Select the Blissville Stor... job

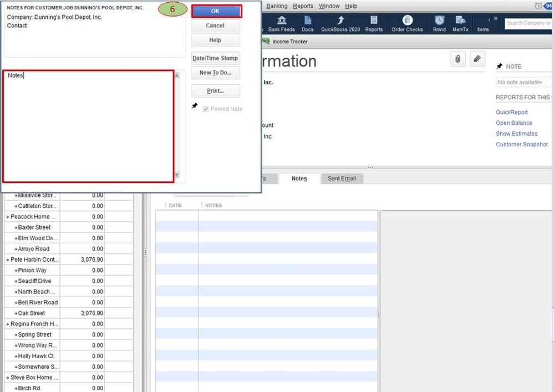[x=37, y=195]
